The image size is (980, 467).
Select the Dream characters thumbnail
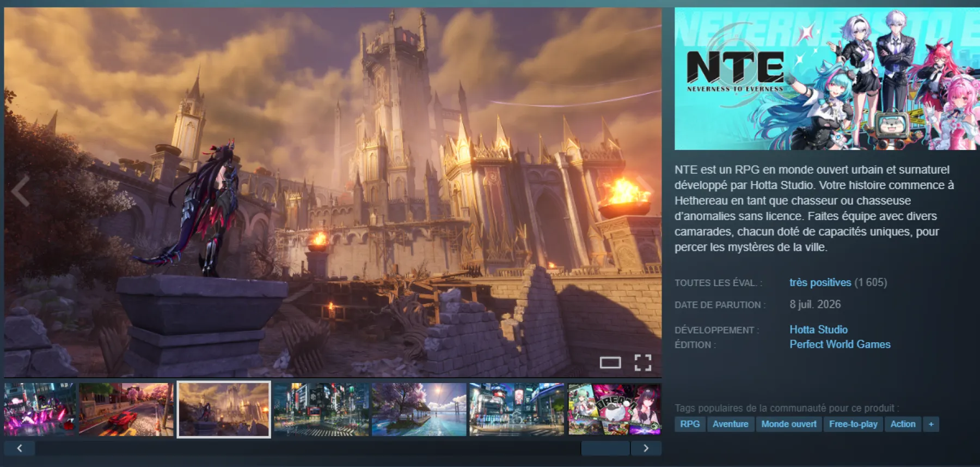click(x=615, y=409)
